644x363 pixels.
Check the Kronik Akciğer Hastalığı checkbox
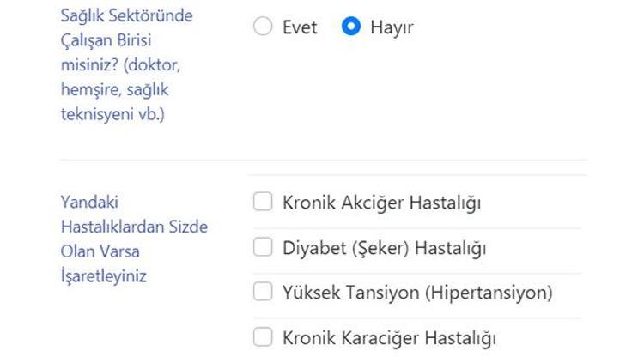[x=263, y=203]
